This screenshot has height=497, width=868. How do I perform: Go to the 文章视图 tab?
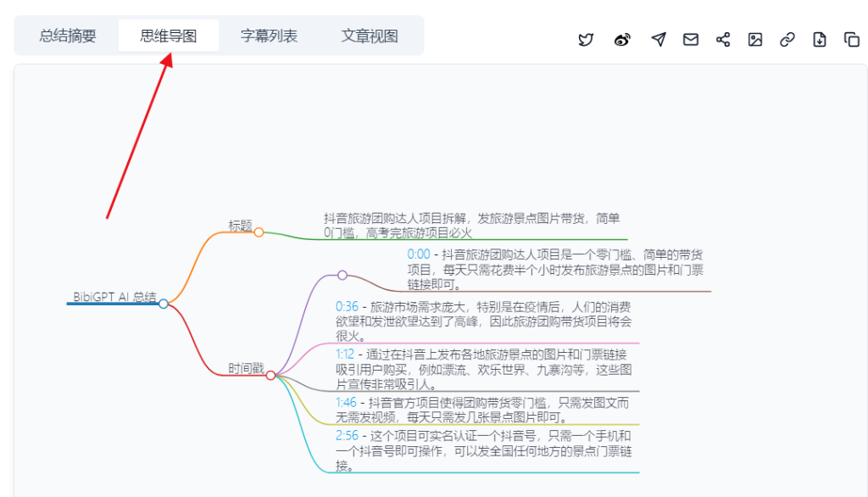[x=370, y=36]
